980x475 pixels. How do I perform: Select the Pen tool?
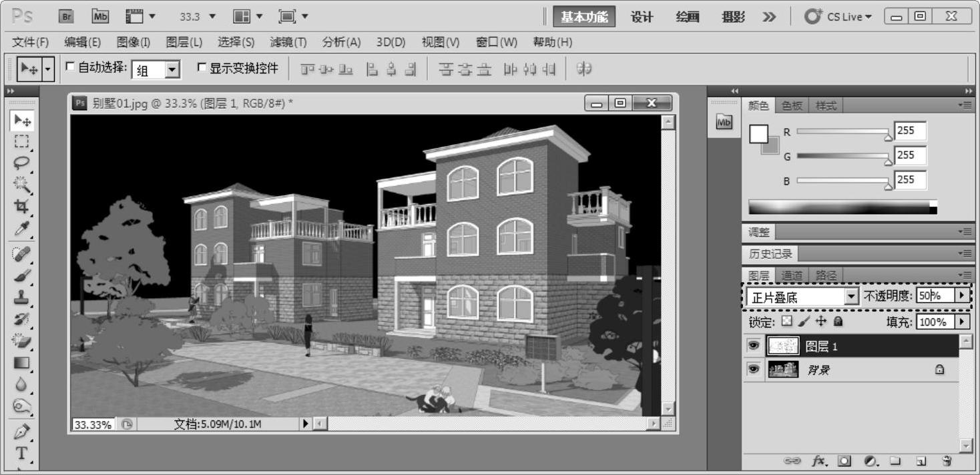(22, 432)
